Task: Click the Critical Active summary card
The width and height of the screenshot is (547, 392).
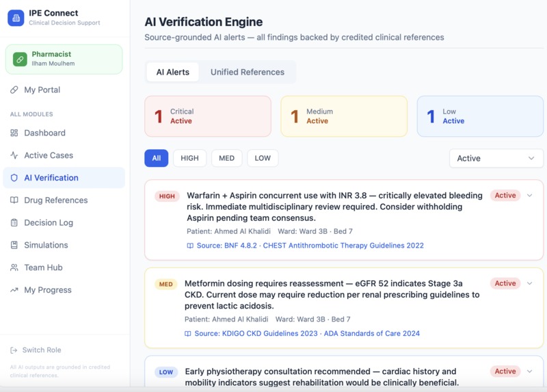Action: pos(208,116)
